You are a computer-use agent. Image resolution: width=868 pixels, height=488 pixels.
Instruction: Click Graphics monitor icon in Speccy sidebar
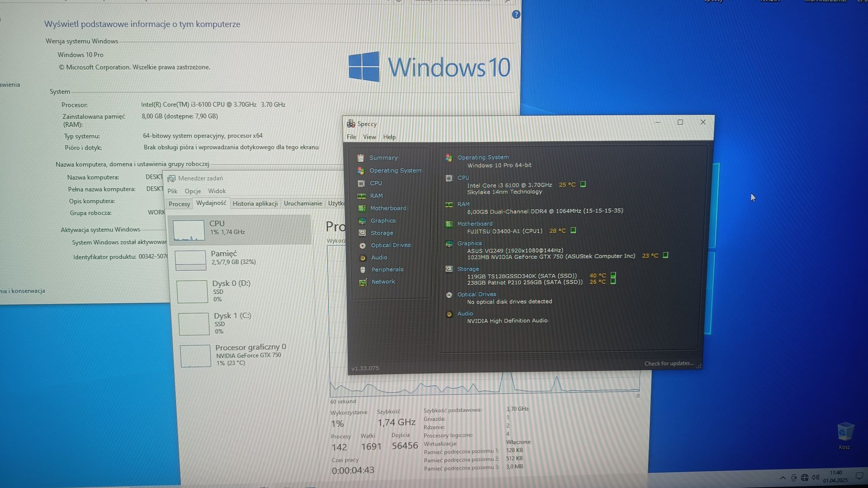(x=362, y=221)
